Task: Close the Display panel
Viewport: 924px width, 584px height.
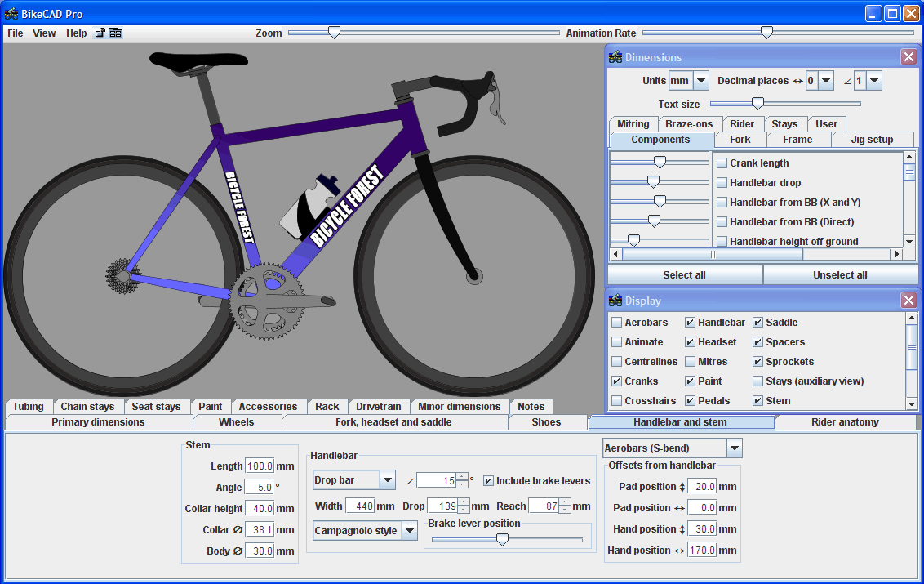Action: tap(908, 301)
